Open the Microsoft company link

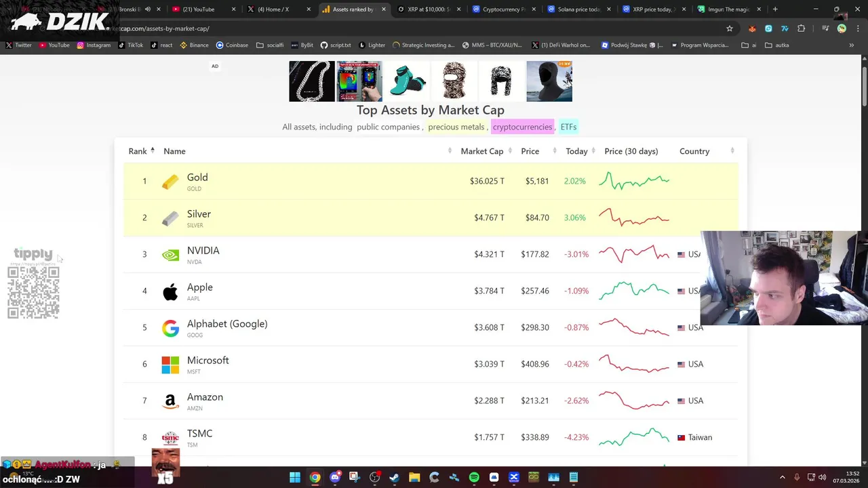click(208, 361)
